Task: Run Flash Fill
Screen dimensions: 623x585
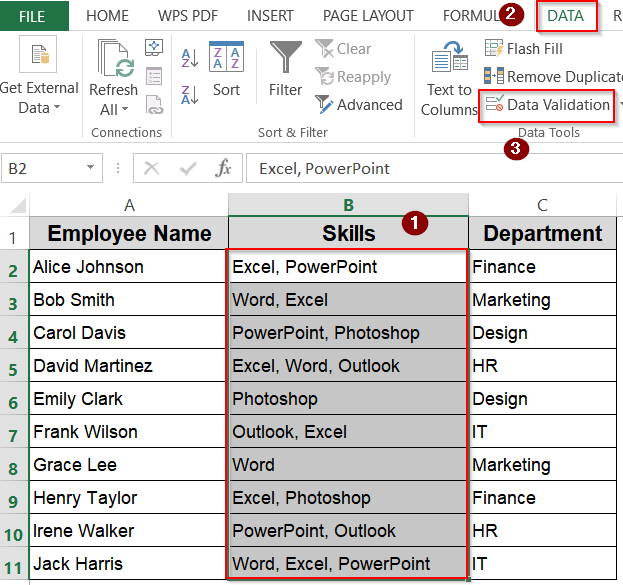Action: click(524, 48)
